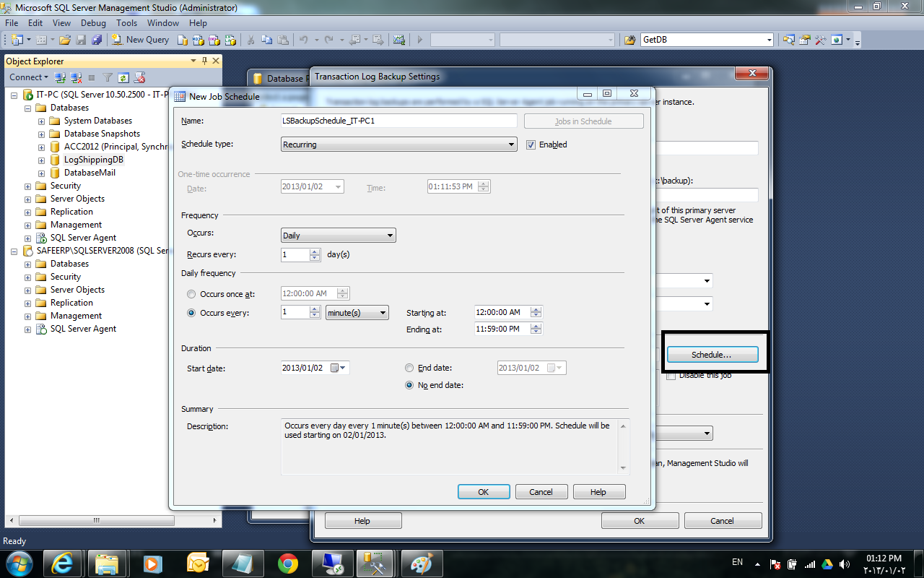Open the File menu
The height and width of the screenshot is (578, 924).
pos(12,23)
